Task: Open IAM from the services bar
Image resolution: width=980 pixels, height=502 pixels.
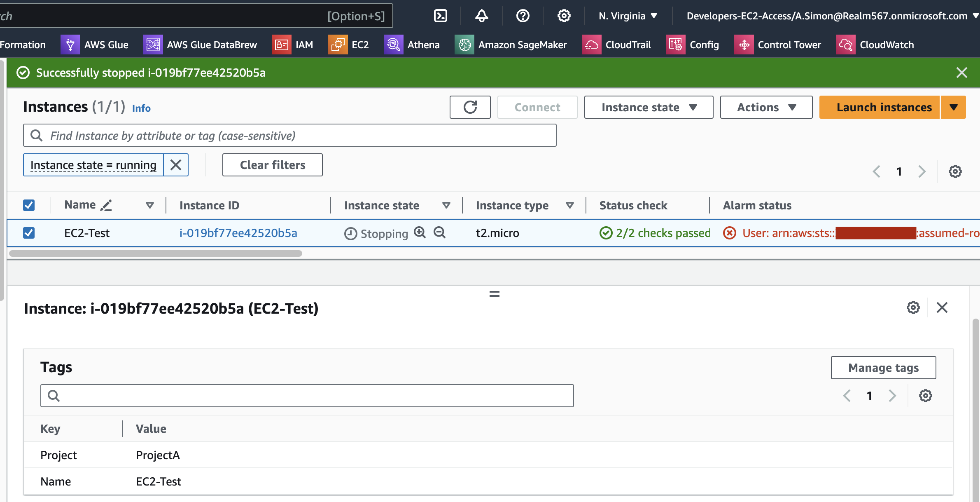Action: click(293, 45)
